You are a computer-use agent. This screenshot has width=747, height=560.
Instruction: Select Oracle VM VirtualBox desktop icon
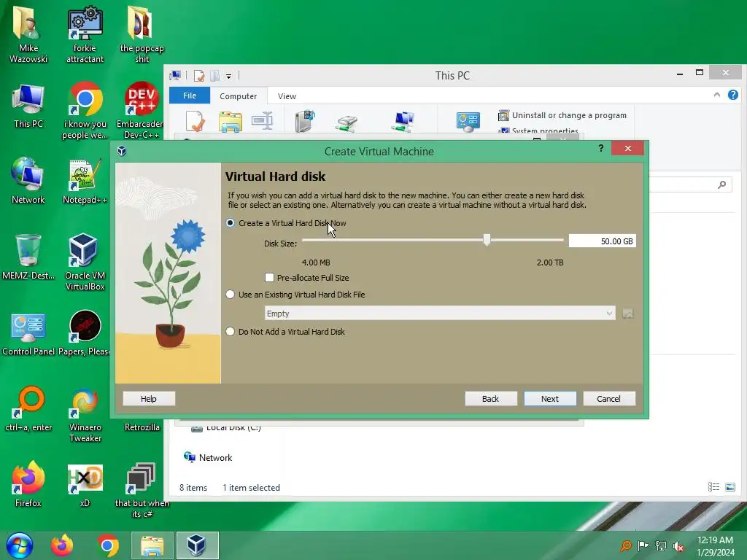(85, 262)
